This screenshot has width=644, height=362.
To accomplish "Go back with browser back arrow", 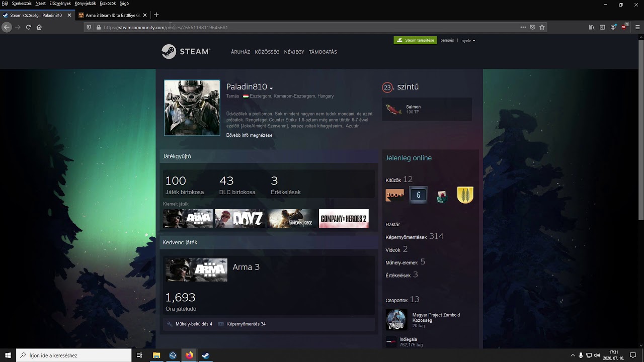I will click(7, 27).
